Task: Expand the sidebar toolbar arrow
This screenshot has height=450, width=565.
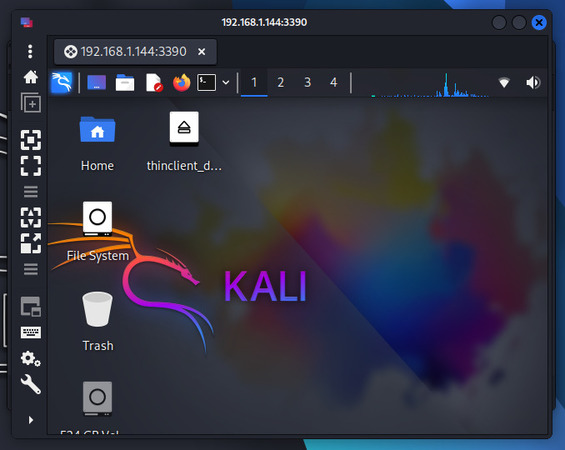Action: click(31, 420)
